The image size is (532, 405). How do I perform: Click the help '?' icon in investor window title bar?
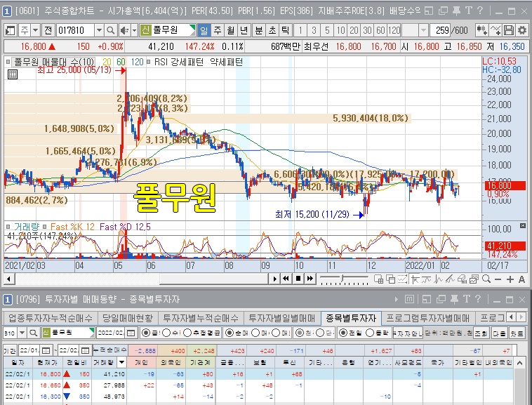click(x=478, y=299)
